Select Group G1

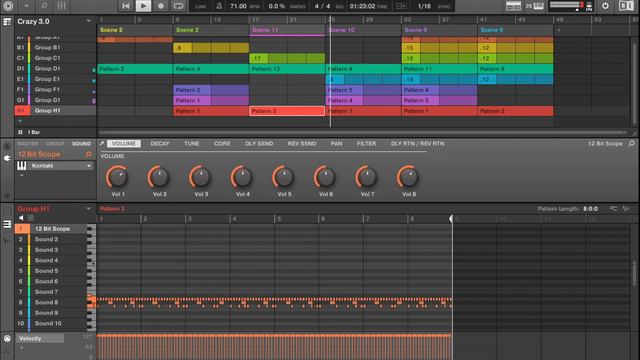click(55, 100)
